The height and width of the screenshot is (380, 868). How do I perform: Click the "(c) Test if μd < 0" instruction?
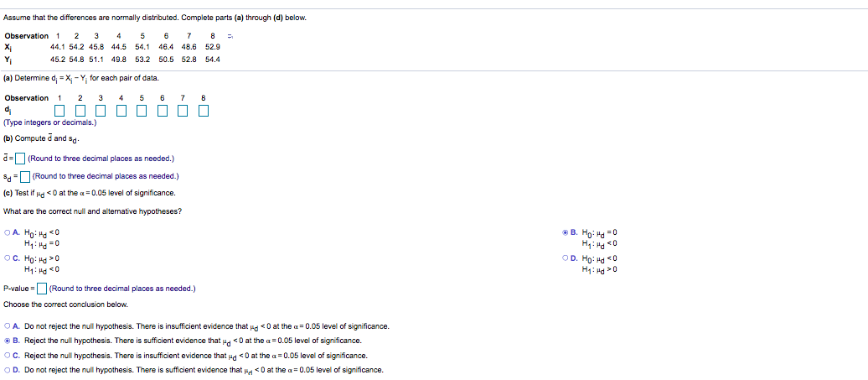(x=89, y=193)
